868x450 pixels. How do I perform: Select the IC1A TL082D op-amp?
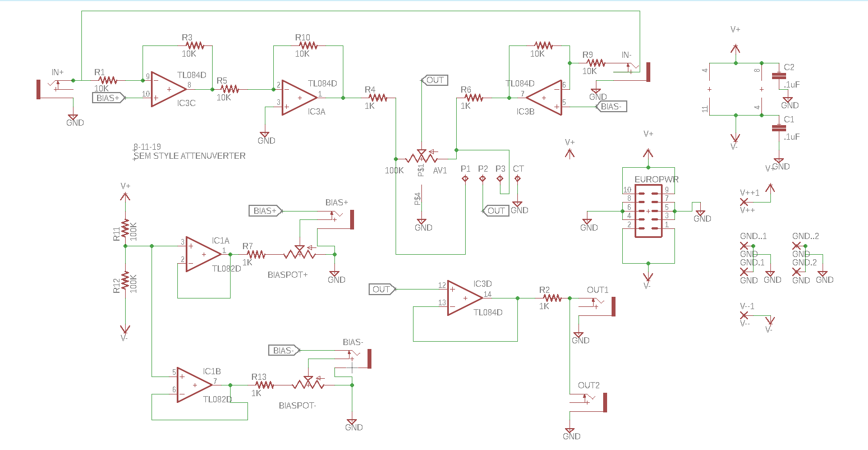pyautogui.click(x=203, y=254)
